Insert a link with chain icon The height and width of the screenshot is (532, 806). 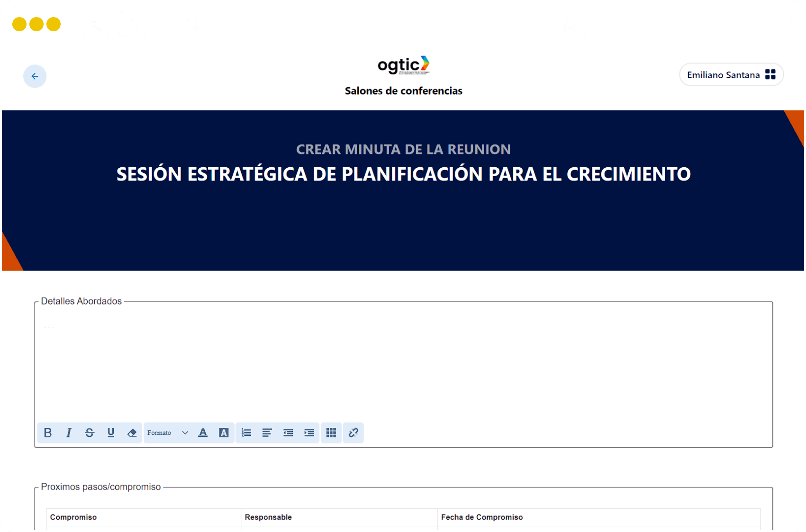[353, 433]
